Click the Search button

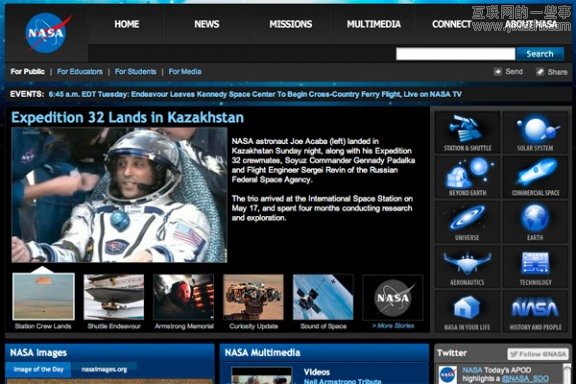click(540, 54)
